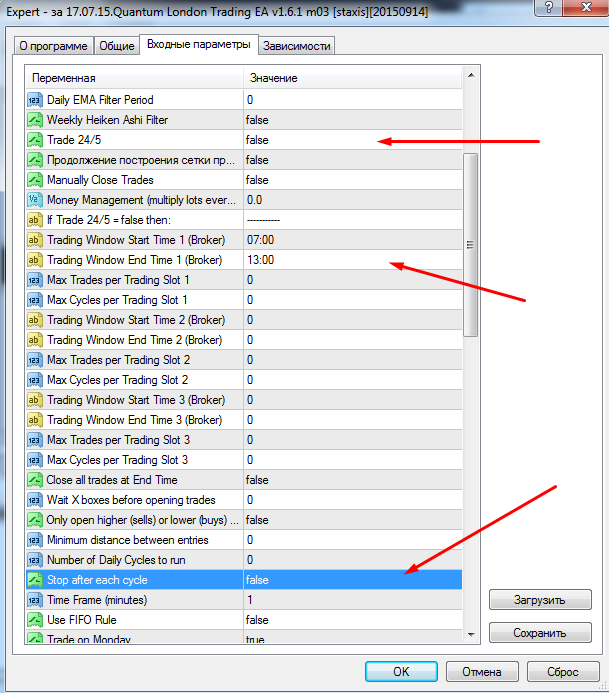Click the integer icon beside Daily EMA Filter Period

coord(35,100)
